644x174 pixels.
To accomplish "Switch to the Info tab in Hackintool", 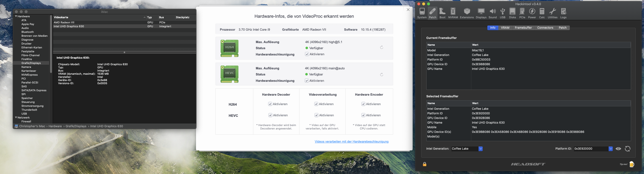I will pos(493,28).
